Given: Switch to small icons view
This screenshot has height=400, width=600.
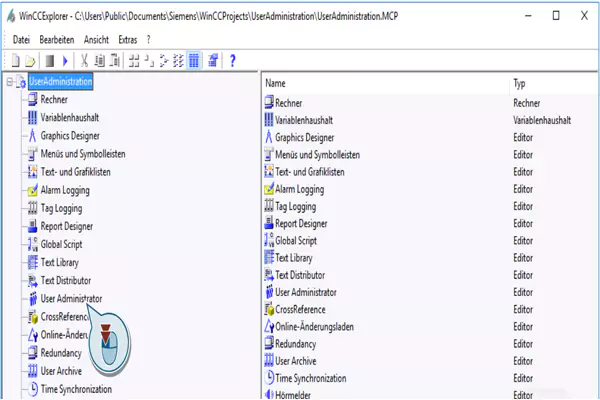Looking at the screenshot, I should [149, 60].
